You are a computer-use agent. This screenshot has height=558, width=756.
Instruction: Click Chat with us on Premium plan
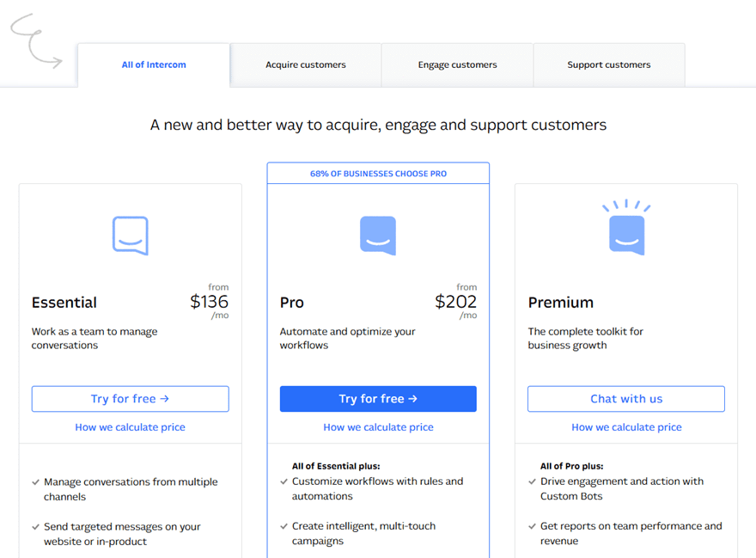point(626,399)
